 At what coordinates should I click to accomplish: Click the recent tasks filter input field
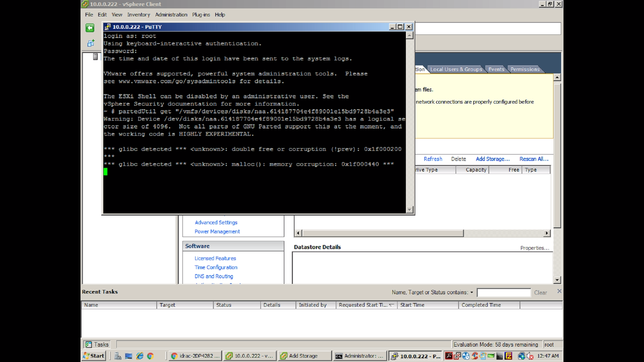(x=504, y=293)
